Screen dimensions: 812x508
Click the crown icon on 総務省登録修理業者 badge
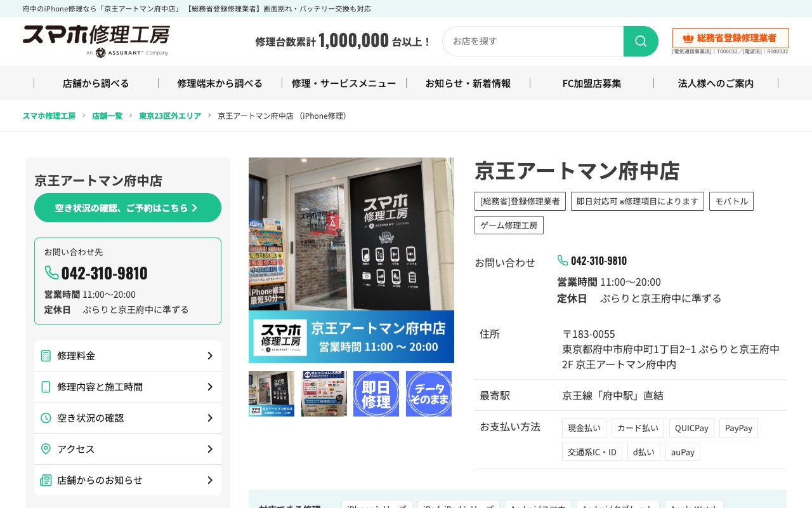click(688, 38)
